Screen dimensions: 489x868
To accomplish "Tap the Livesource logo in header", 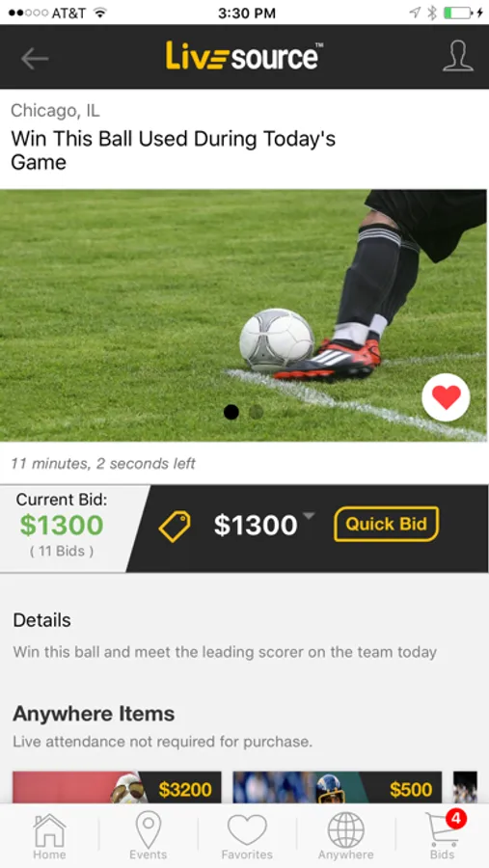I will (244, 56).
